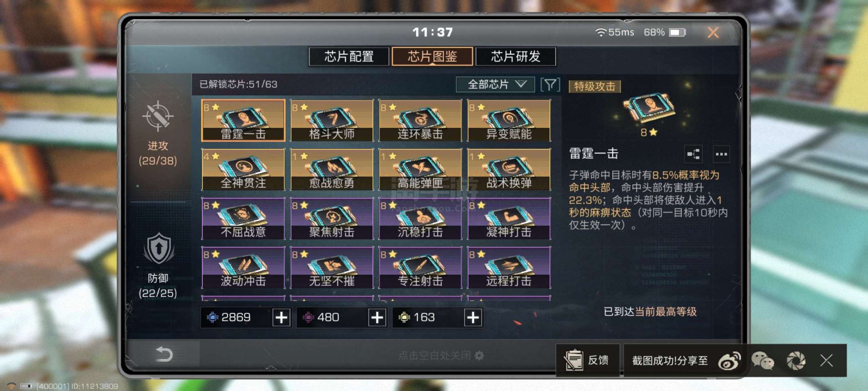Return using the back arrow icon
Viewport: 868px width, 391px height.
point(164,355)
